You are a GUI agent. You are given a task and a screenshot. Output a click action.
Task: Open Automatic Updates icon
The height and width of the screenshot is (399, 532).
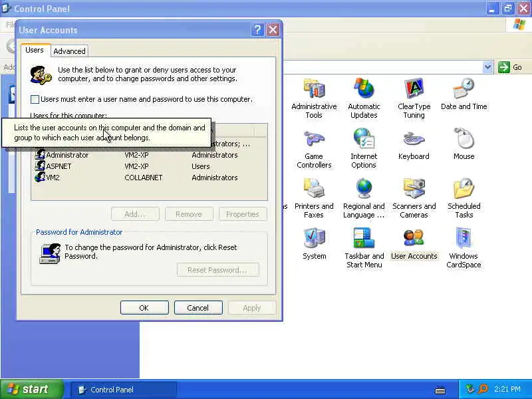(364, 98)
